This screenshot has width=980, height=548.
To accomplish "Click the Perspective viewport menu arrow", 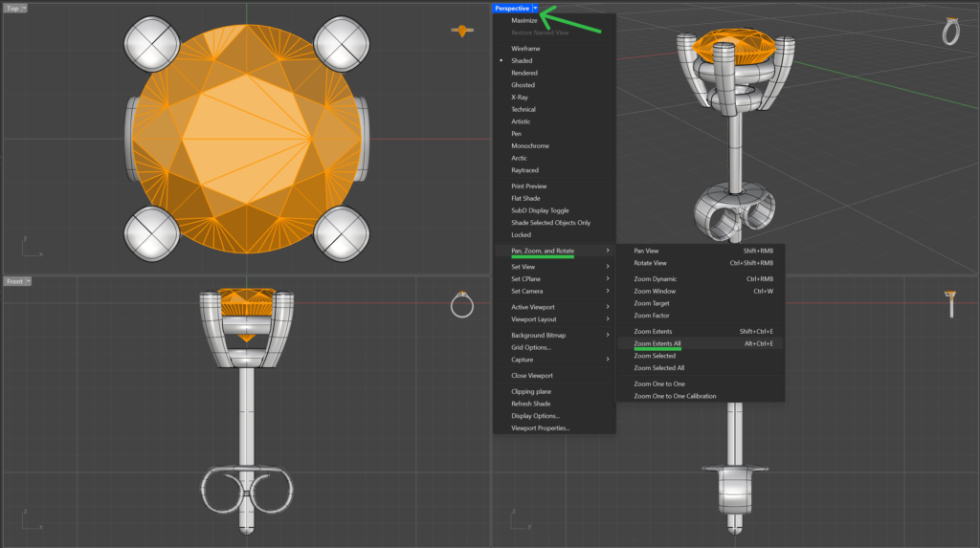I will [535, 8].
